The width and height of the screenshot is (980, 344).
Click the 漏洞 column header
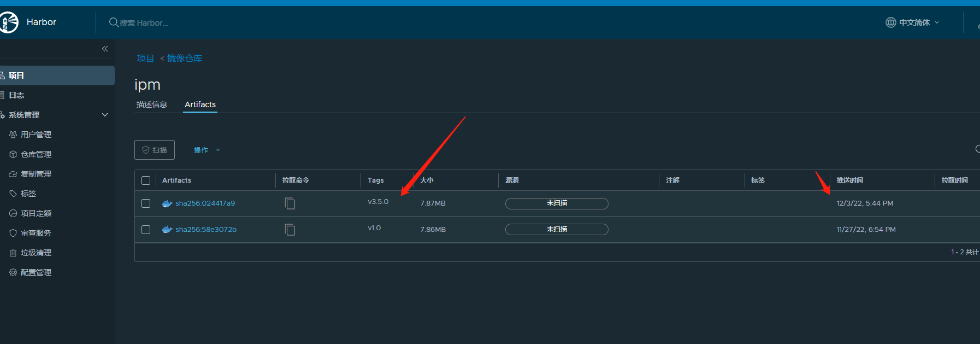[512, 180]
